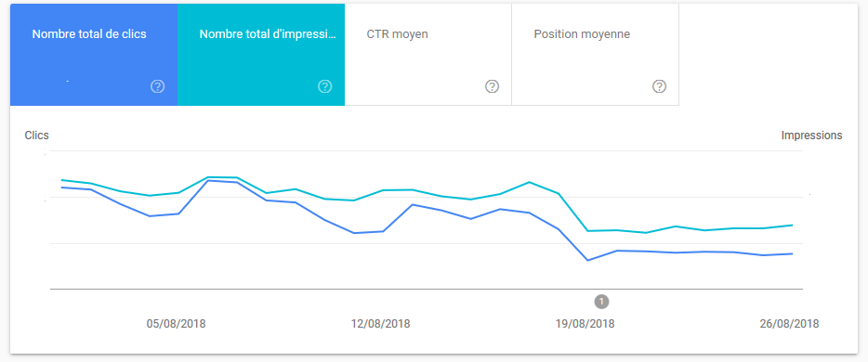This screenshot has height=362, width=868.
Task: Click the 26/08/2018 date label
Action: tap(789, 324)
